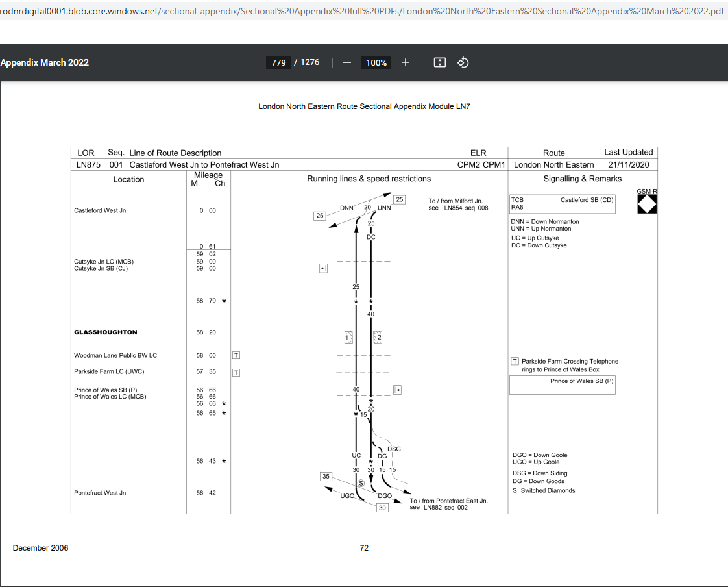Screen dimensions: 728x587
Task: Click the signal box symbol at Cutsyke Jn
Action: (x=324, y=268)
